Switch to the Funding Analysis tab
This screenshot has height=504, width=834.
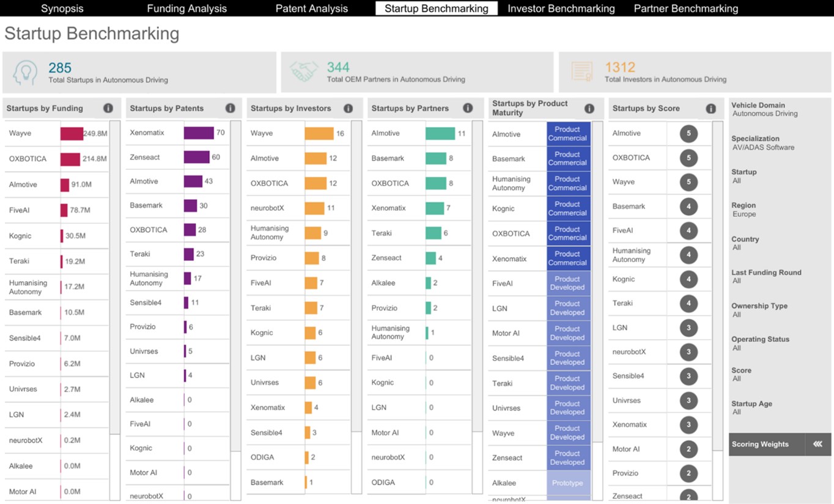tap(186, 9)
